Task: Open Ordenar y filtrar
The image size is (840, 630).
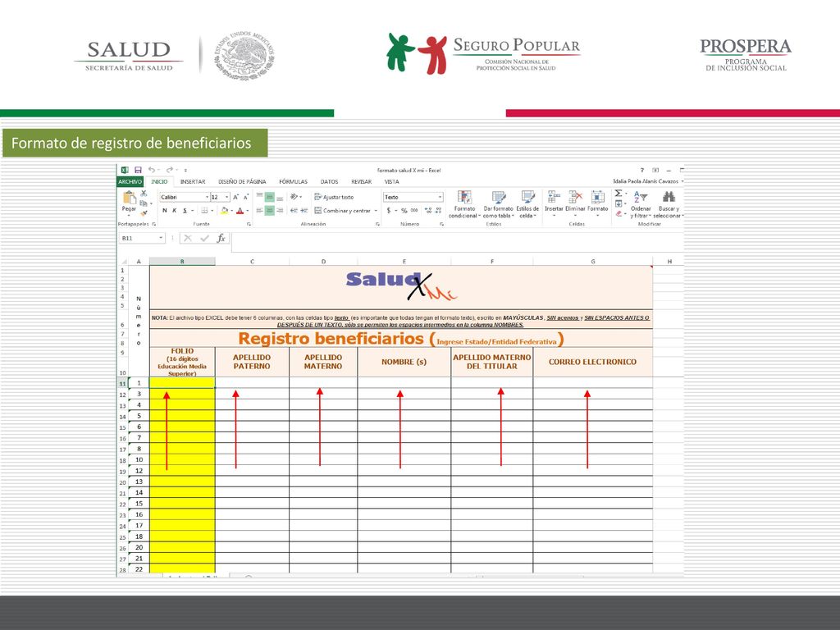Action: [641, 204]
